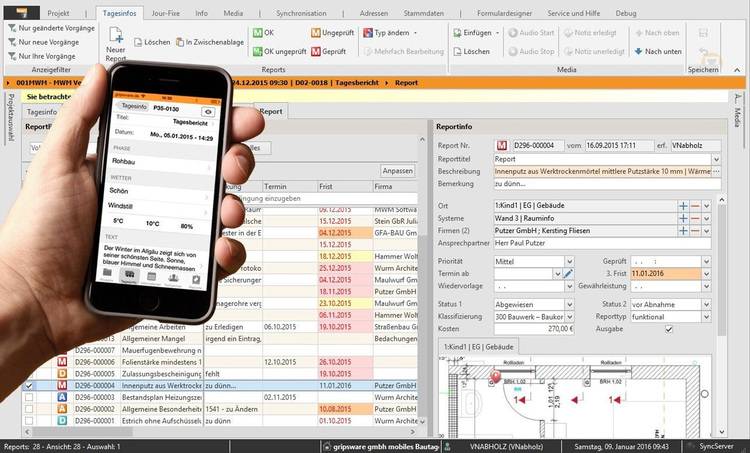This screenshot has width=750, height=453.
Task: Click the In Zwischenablage clipboard icon
Action: (178, 43)
